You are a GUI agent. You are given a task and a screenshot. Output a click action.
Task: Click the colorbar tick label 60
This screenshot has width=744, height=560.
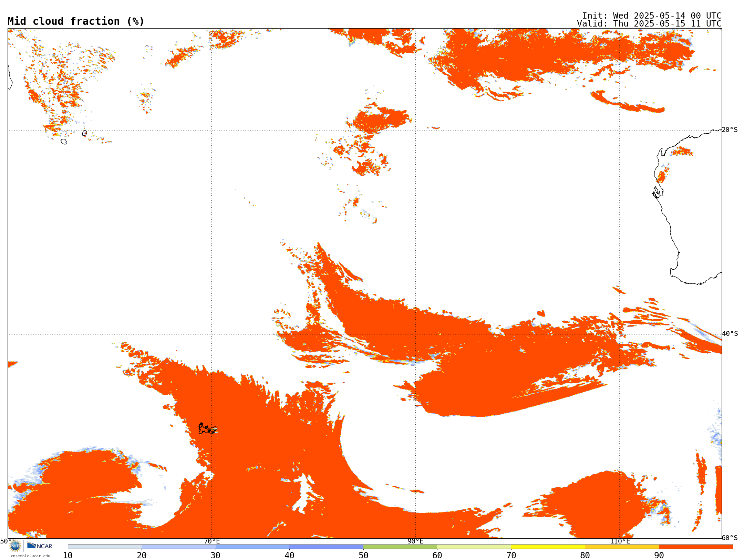coord(437,556)
